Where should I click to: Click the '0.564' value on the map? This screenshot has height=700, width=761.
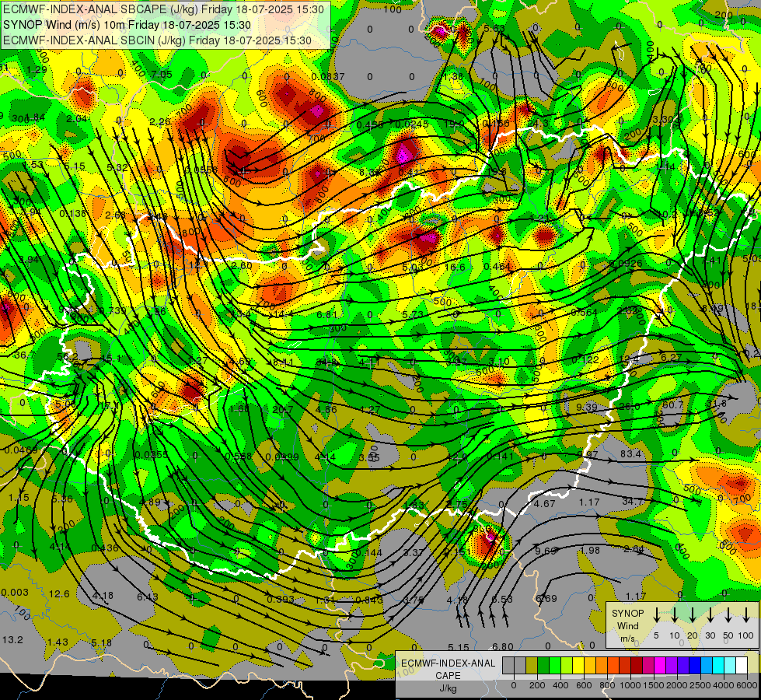click(585, 313)
